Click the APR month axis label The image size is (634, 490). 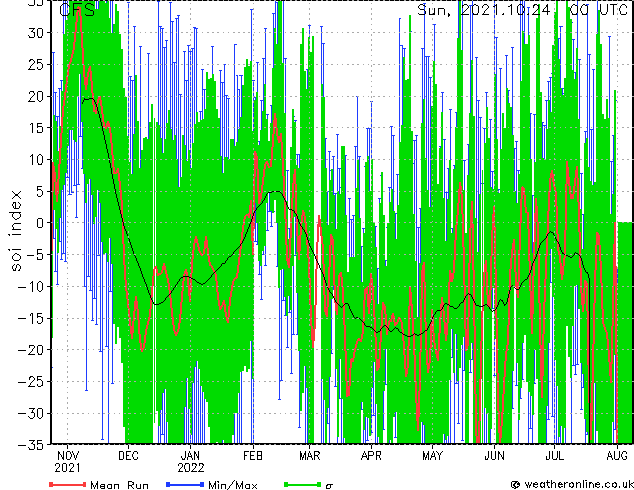(x=371, y=456)
